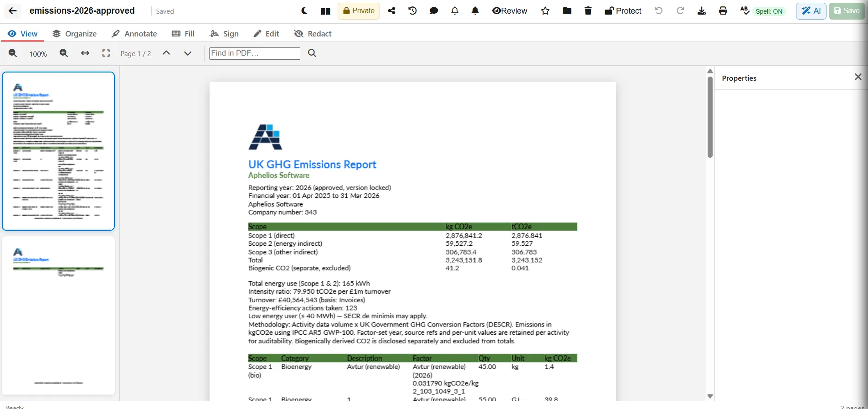The image size is (868, 409).
Task: Click the green Save button
Action: tap(847, 11)
